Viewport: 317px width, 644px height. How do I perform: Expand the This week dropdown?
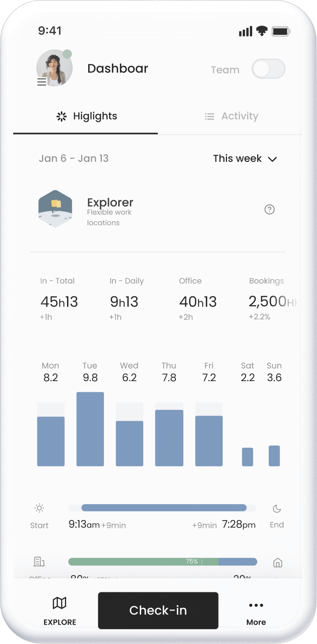(x=238, y=159)
